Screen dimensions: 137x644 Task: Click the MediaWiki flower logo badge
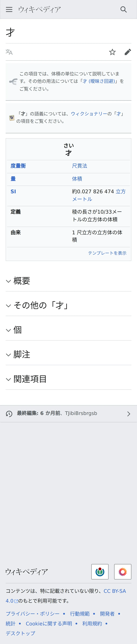[x=122, y=572]
